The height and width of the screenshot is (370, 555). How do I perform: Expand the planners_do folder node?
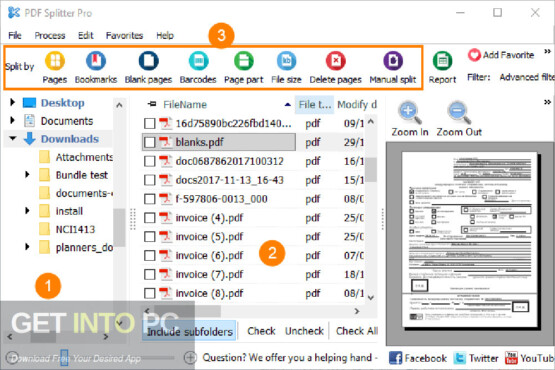point(27,246)
